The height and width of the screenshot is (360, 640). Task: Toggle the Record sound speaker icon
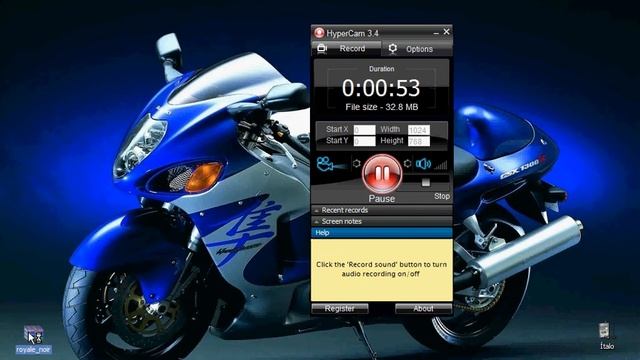click(423, 164)
